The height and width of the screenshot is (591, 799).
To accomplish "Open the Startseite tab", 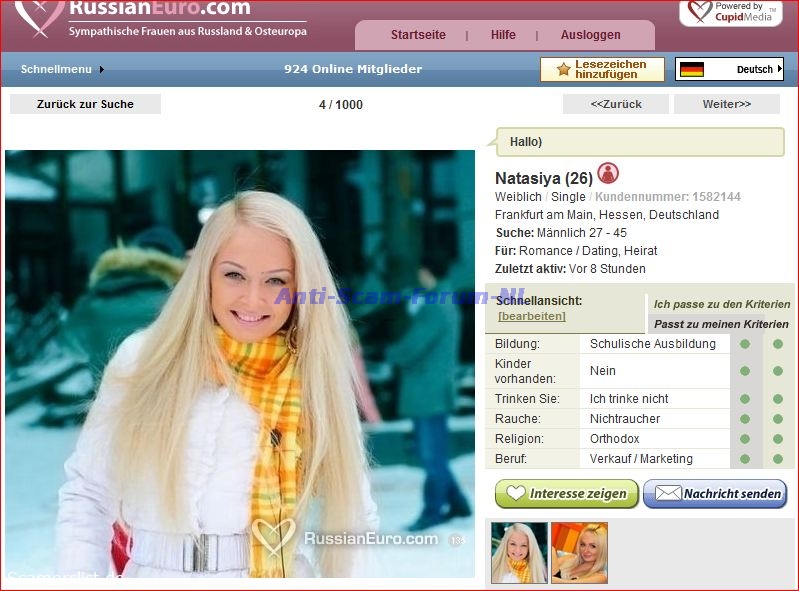I will 418,35.
